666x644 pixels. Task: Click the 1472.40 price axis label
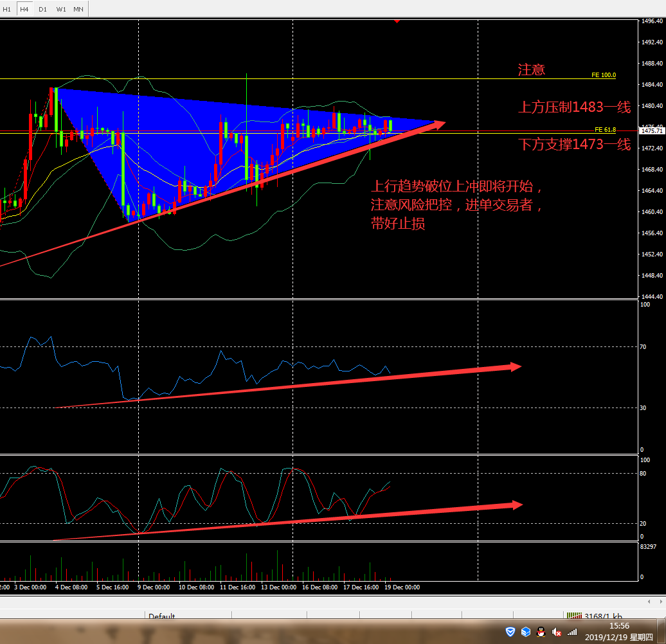click(x=652, y=148)
